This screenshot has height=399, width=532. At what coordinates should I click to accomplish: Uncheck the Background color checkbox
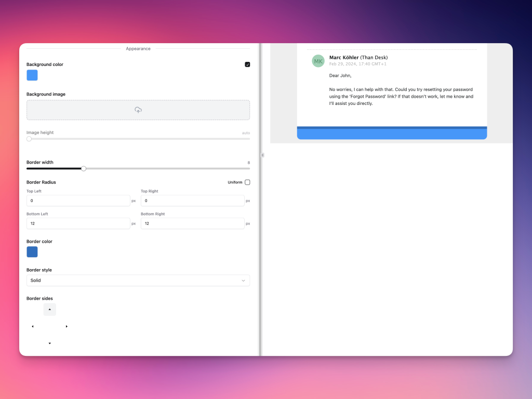tap(247, 64)
